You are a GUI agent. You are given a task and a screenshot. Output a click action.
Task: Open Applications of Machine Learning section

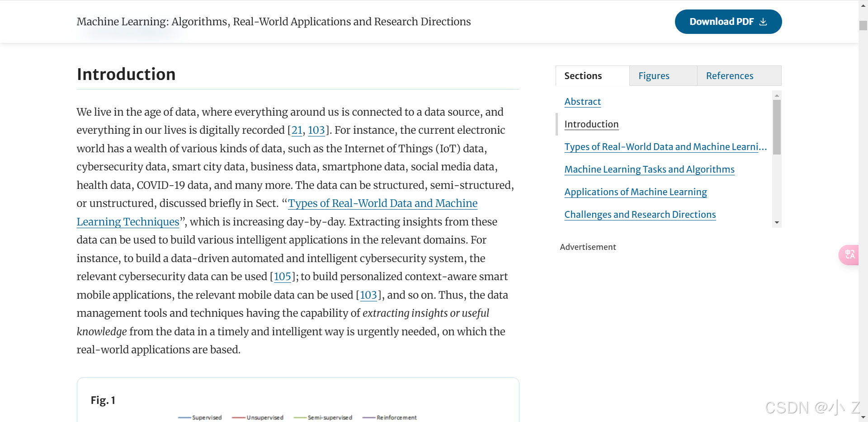point(635,192)
